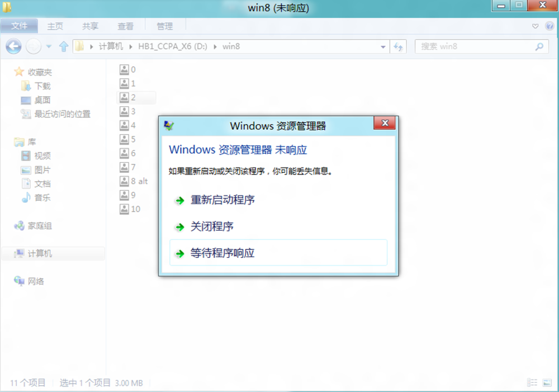Image resolution: width=559 pixels, height=392 pixels.
Task: Click the 搜索 win8 search field
Action: tap(475, 47)
